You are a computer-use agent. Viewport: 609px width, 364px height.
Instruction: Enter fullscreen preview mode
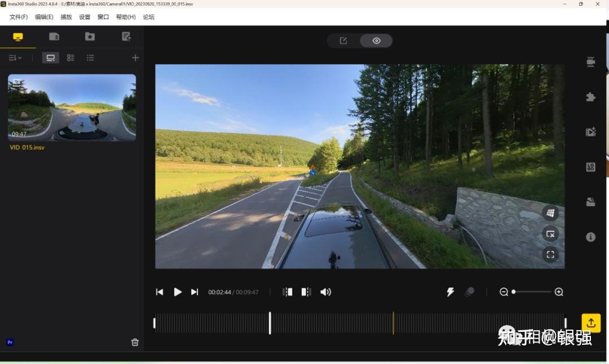pos(550,254)
